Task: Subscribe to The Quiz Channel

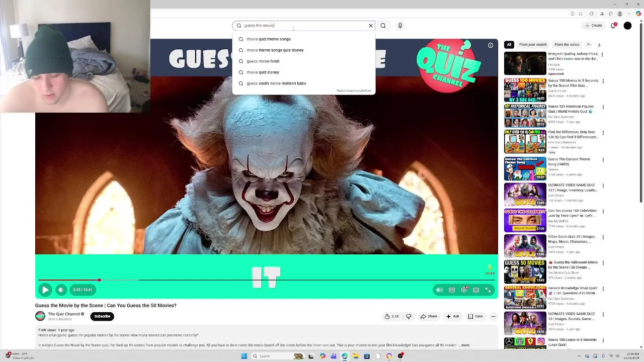Action: 102,316
